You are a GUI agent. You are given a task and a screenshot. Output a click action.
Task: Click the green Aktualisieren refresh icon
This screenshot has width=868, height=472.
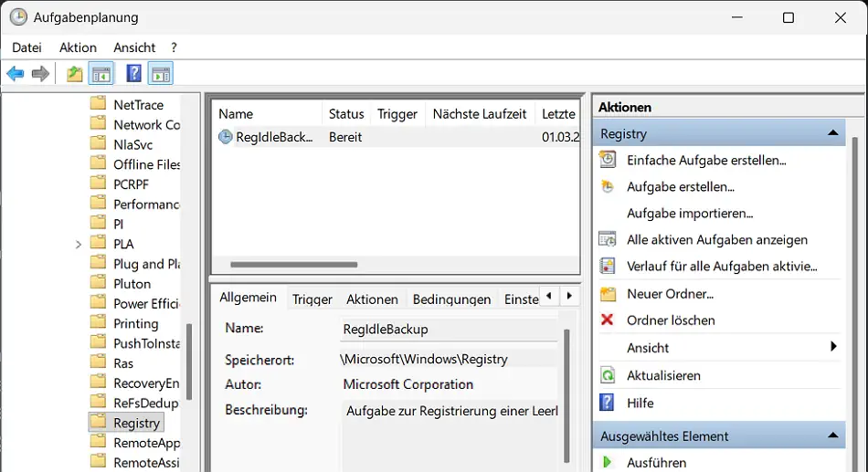click(608, 375)
